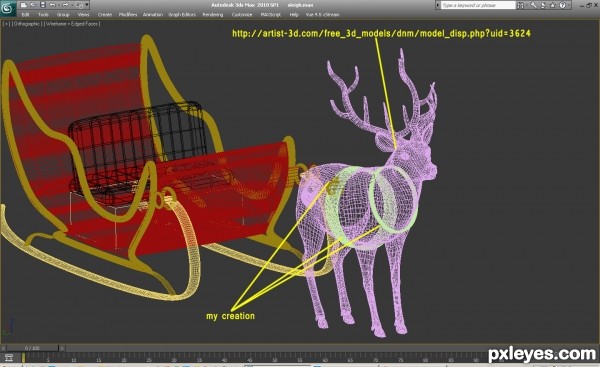The image size is (600, 367).
Task: Click the Wireframe + Edged Faces shading label
Action: 72,24
